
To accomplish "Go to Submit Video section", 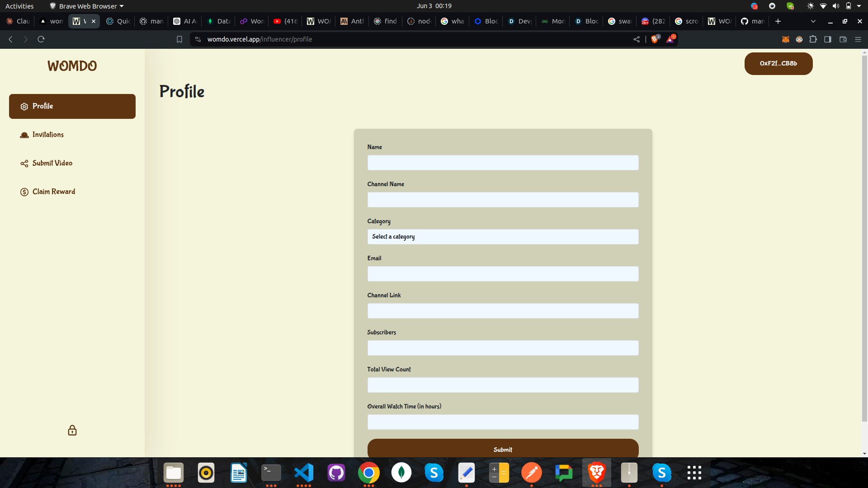I will coord(52,163).
